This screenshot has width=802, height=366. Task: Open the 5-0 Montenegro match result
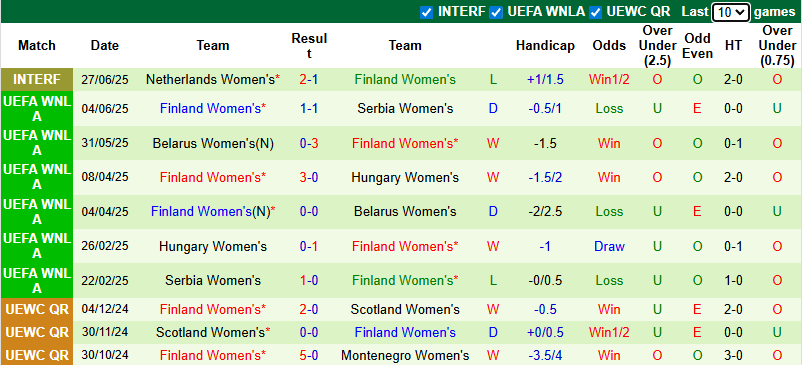pyautogui.click(x=309, y=355)
